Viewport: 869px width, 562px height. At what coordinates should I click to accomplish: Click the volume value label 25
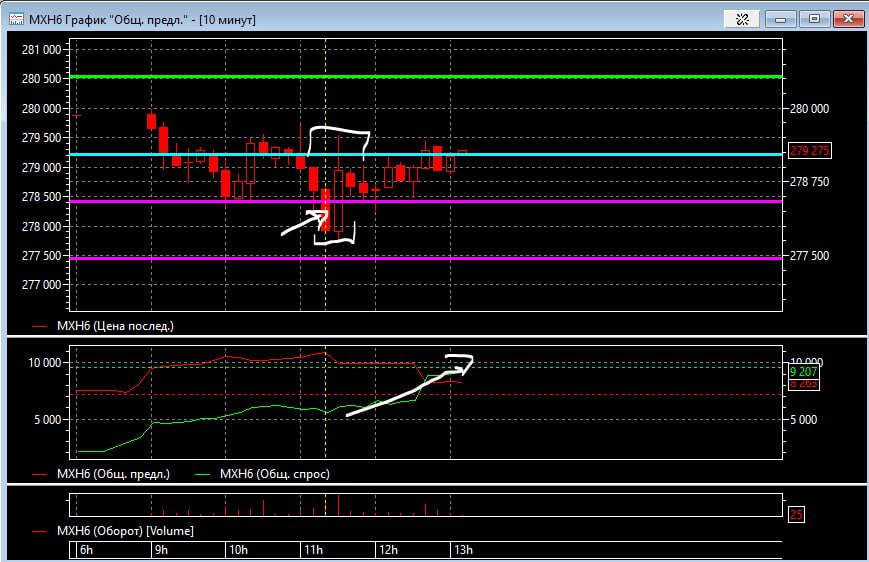click(796, 515)
